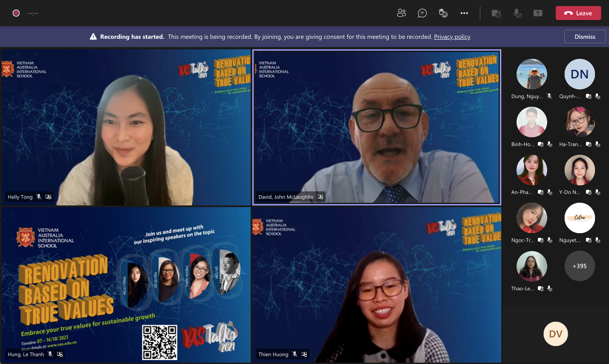Toggle the camera on or off
This screenshot has width=609, height=364.
[496, 13]
